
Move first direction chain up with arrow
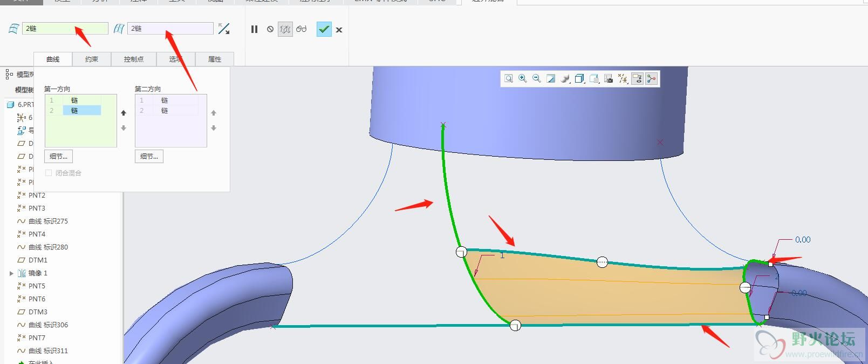tap(124, 113)
